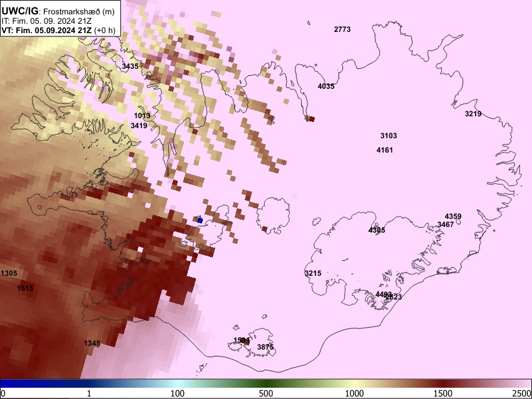Click the 4161 freezing level number
Viewport: 532px width, 399px height.
(385, 150)
